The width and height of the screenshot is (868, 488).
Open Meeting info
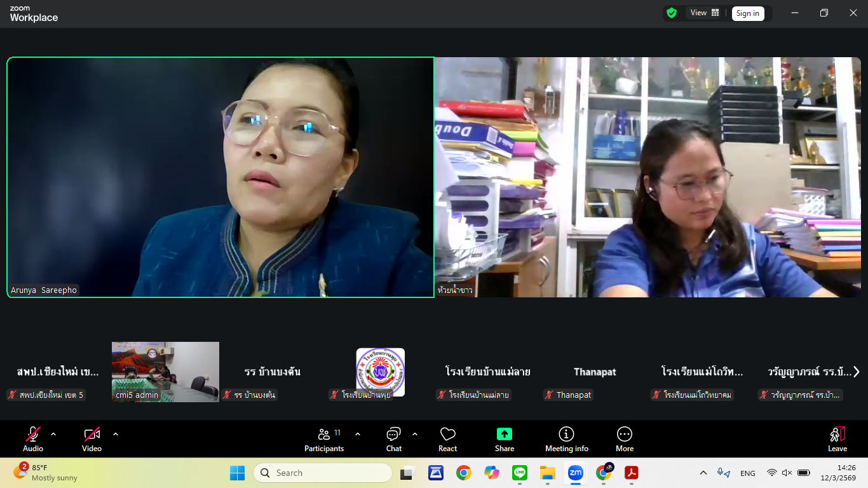[566, 439]
